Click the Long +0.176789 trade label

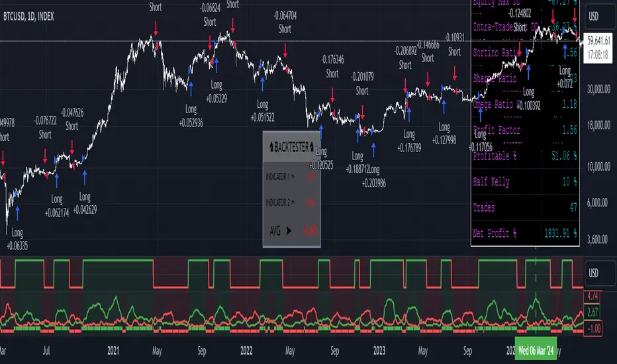[409, 141]
